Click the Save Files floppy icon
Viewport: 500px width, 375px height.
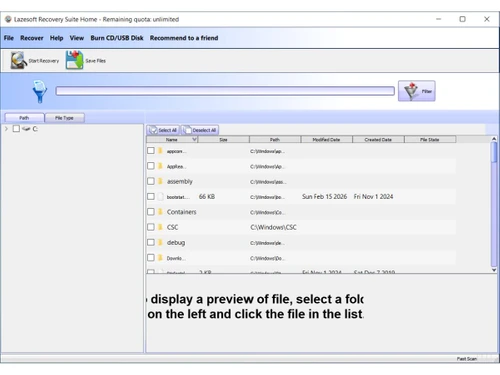click(74, 60)
